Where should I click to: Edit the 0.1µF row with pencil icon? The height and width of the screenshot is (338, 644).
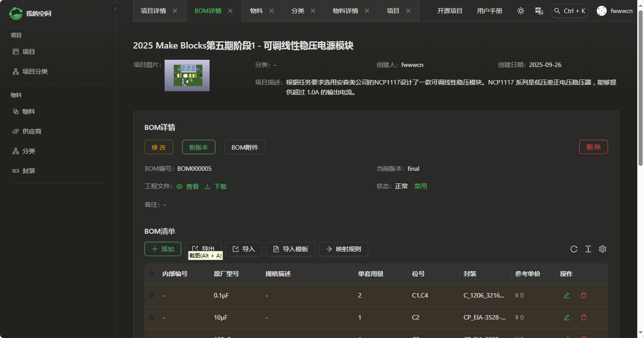click(x=567, y=295)
